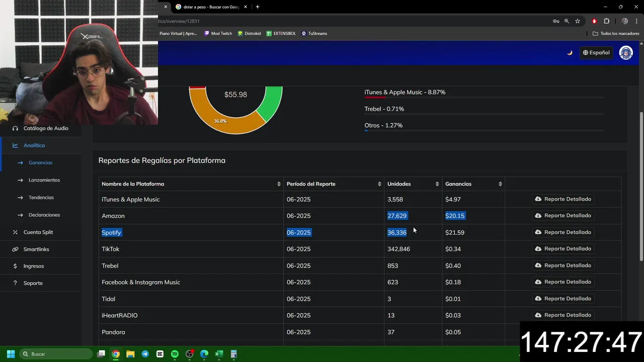
Task: Click the zoom magnifier icon in address bar
Action: pos(567,21)
